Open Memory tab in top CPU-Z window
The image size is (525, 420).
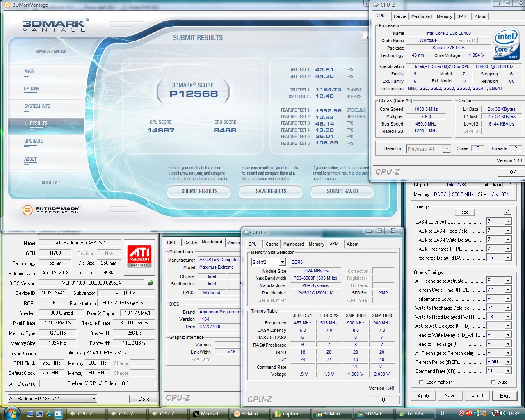(444, 16)
